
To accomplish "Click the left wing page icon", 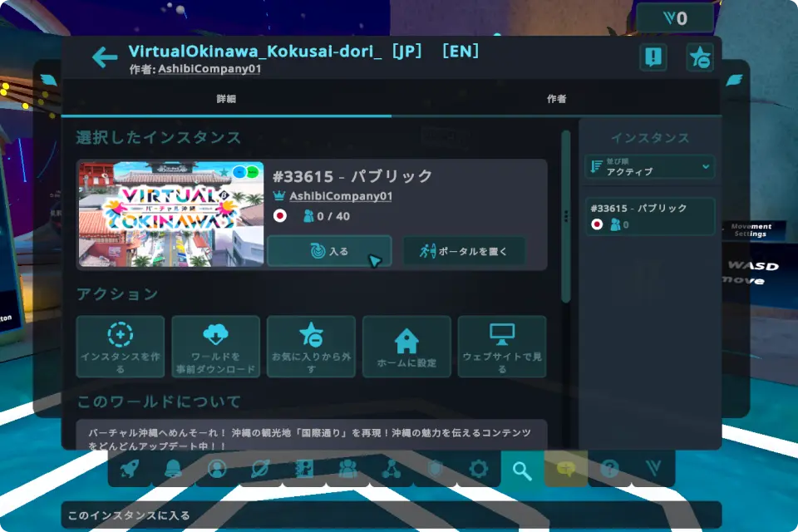I will [48, 80].
